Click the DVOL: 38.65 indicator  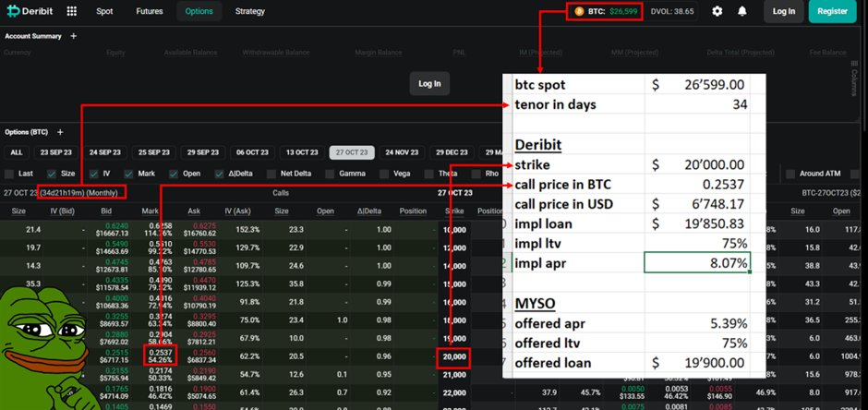[672, 11]
